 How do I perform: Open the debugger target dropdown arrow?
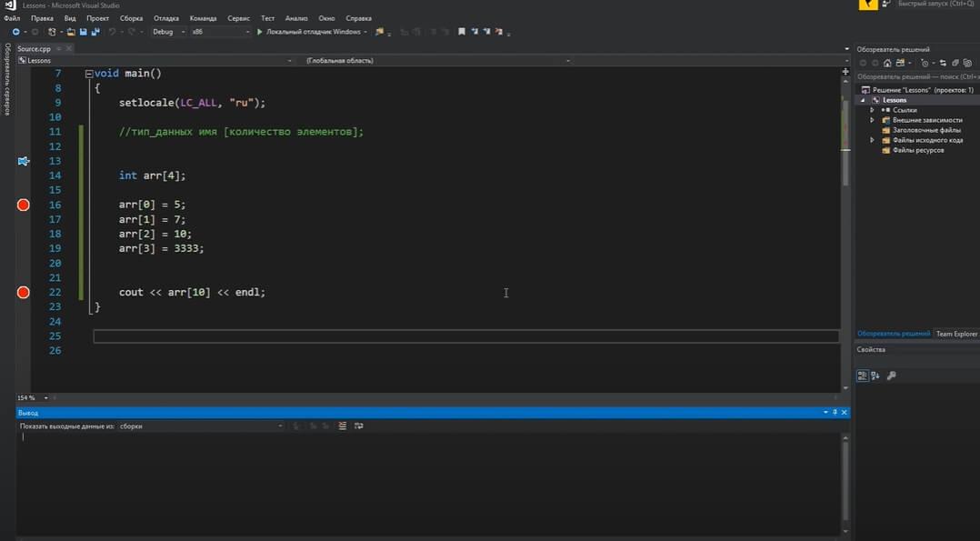click(x=365, y=32)
